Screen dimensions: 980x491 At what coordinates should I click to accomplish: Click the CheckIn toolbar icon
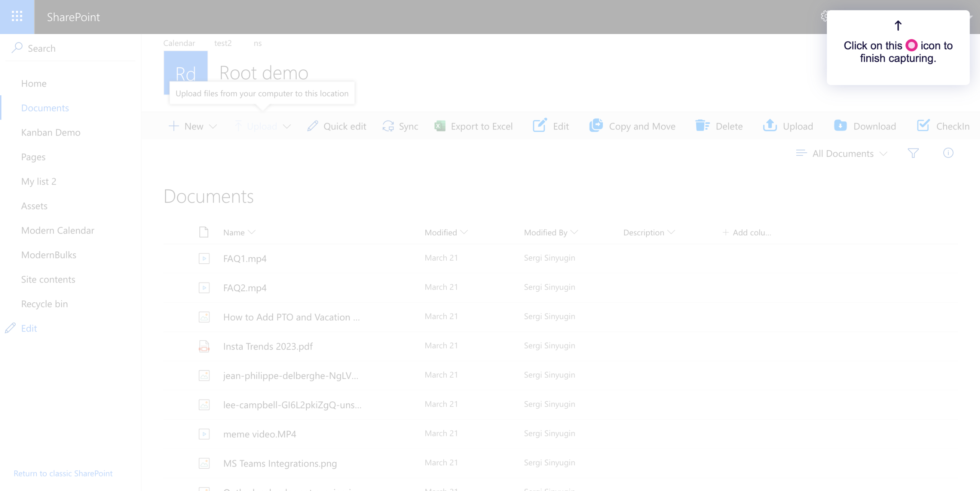[923, 126]
